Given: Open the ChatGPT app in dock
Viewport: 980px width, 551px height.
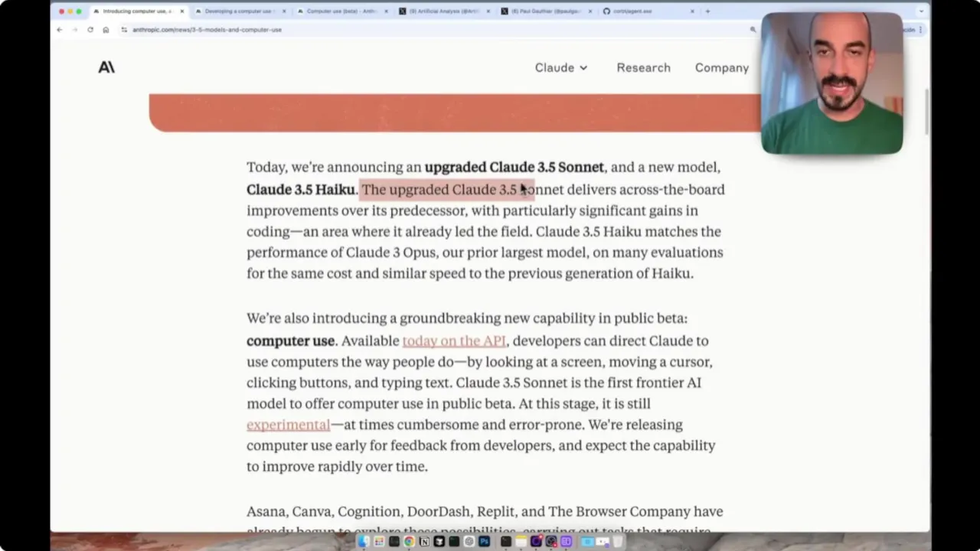Looking at the screenshot, I should 469,542.
